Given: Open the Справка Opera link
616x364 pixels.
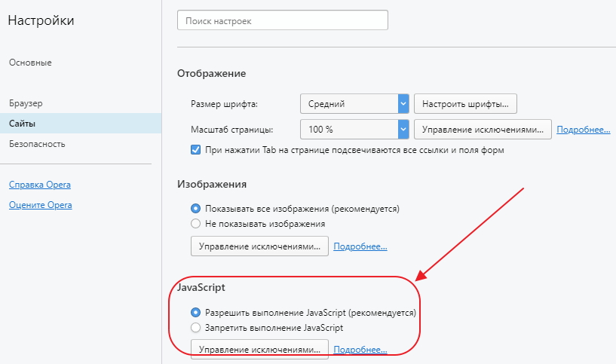Looking at the screenshot, I should coord(40,185).
